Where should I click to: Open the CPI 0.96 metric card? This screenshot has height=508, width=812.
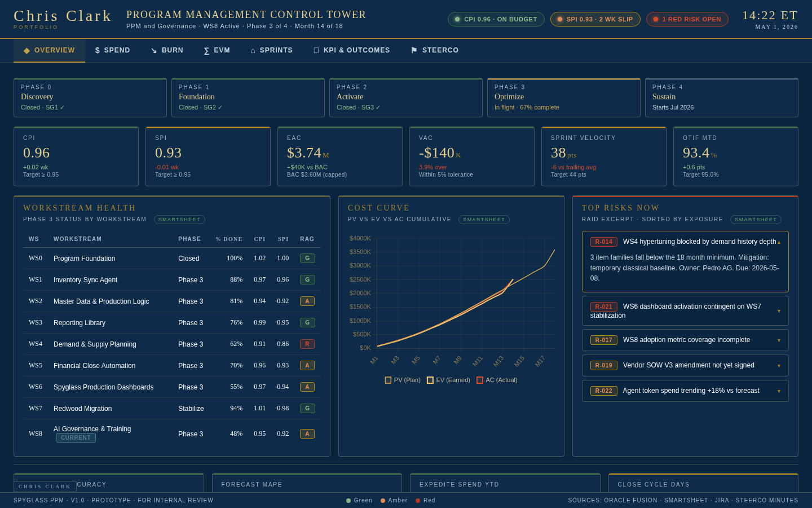(76, 156)
